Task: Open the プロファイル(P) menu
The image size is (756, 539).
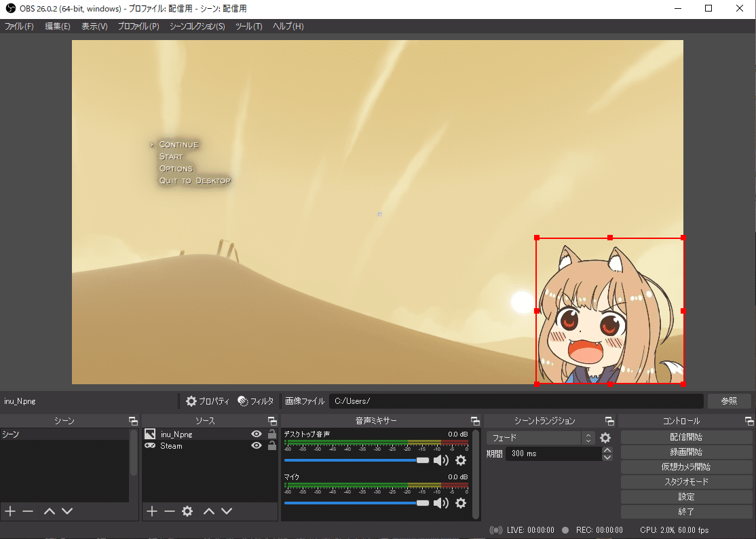Action: pyautogui.click(x=138, y=26)
